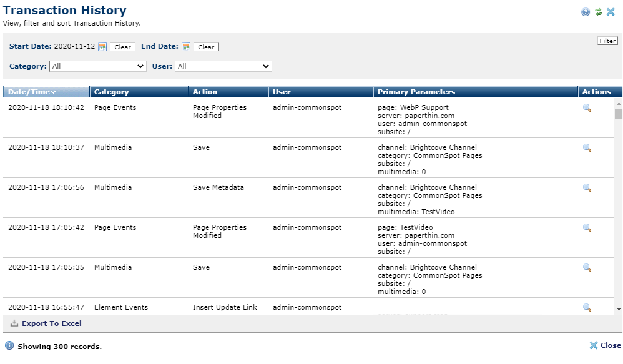Click the Save Metadata action text
The height and width of the screenshot is (364, 623).
pos(218,187)
